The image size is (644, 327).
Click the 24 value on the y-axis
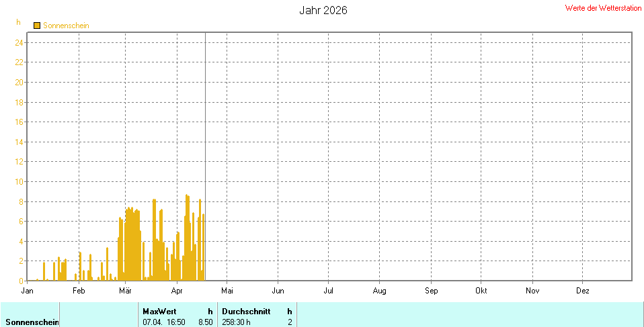click(19, 43)
